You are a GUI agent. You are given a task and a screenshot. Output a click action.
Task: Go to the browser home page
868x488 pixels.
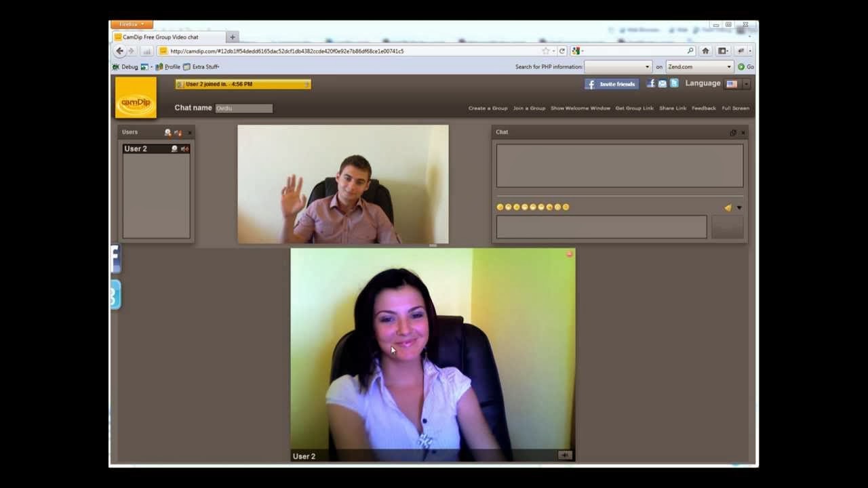pyautogui.click(x=705, y=51)
